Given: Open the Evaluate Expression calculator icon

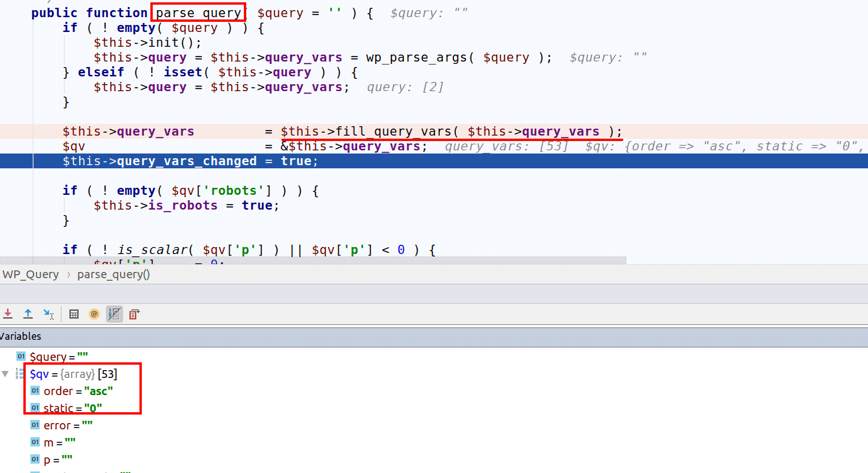Looking at the screenshot, I should point(74,314).
